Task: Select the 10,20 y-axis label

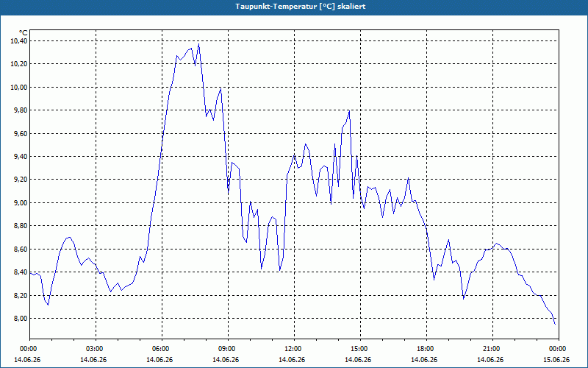Action: [x=20, y=64]
